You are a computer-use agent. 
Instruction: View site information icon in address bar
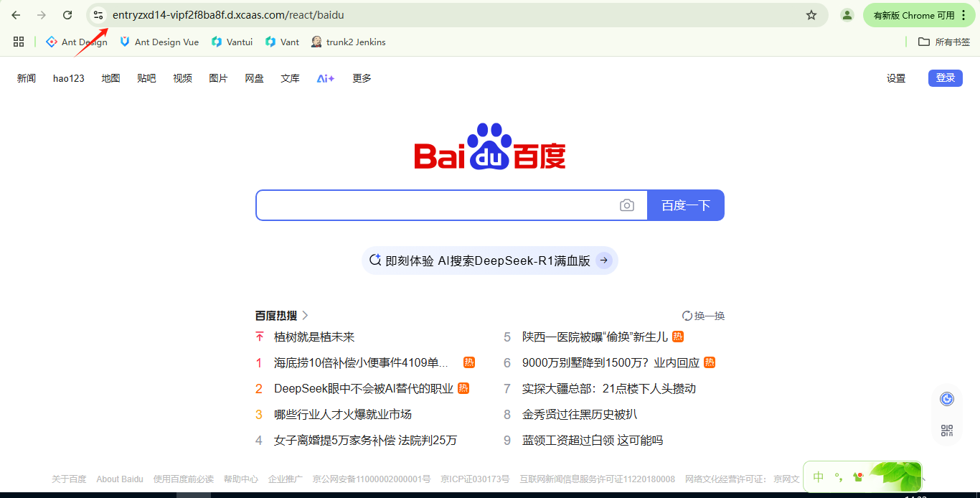click(98, 15)
